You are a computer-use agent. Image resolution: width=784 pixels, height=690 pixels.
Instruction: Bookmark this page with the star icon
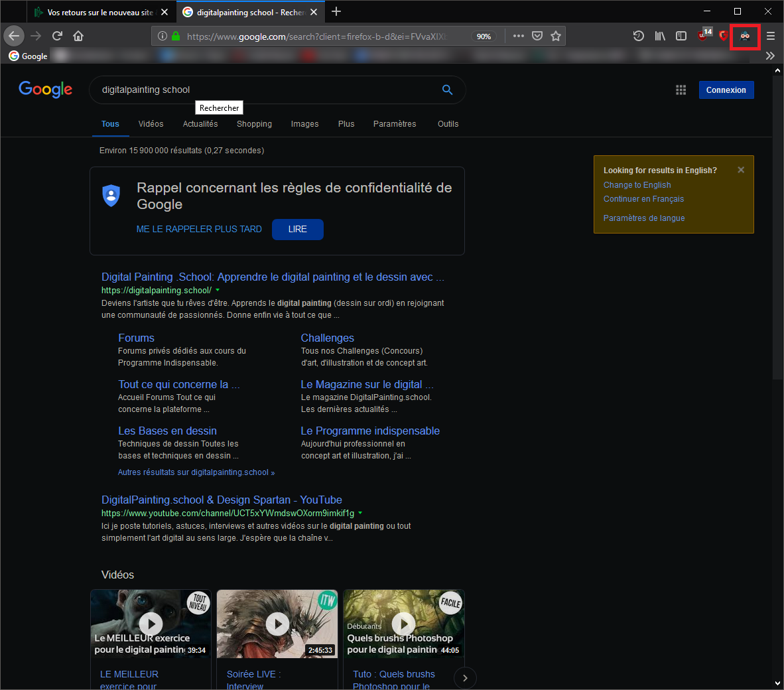pyautogui.click(x=556, y=36)
